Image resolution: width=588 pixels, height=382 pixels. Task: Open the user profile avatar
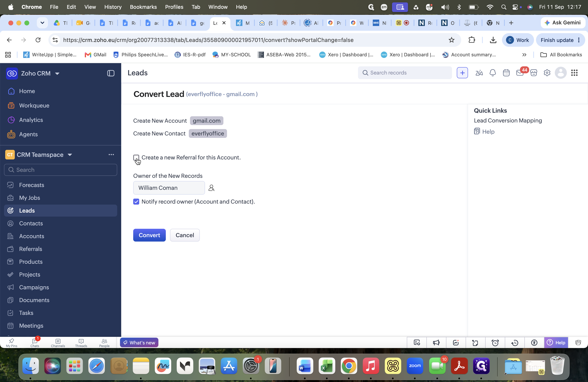click(x=561, y=73)
